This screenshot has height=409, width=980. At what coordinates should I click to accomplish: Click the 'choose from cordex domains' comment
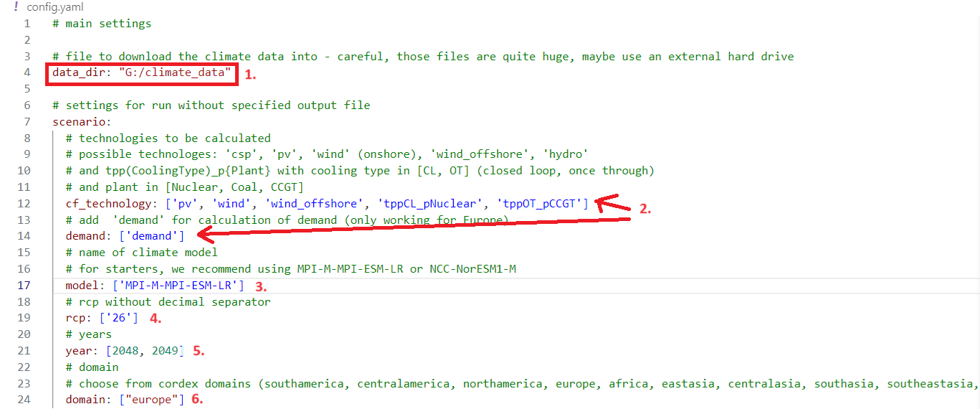pyautogui.click(x=521, y=384)
